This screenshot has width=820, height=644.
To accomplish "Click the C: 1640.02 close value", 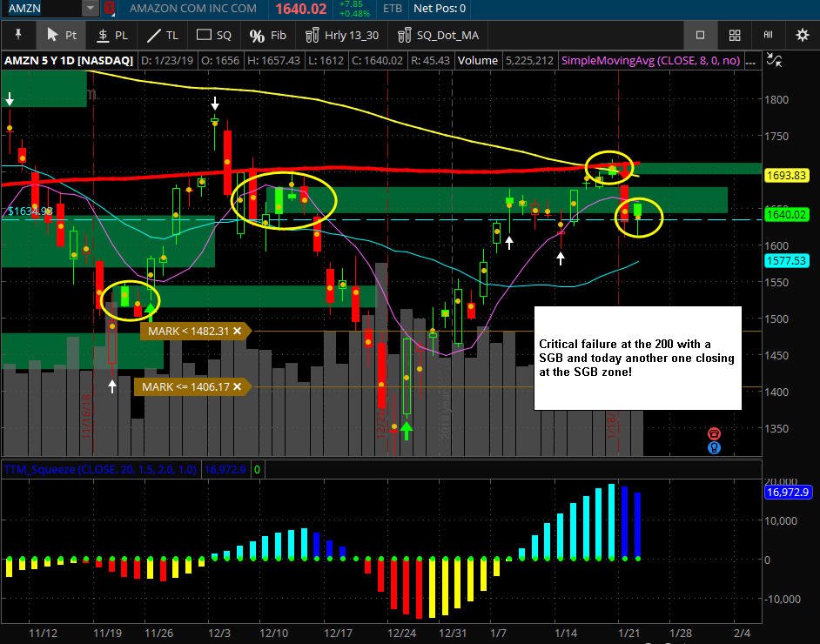I will point(377,61).
